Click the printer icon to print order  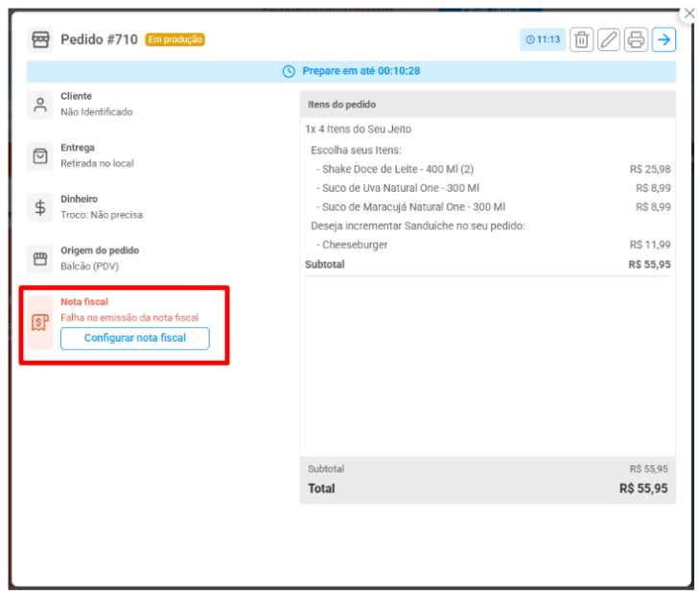(x=636, y=39)
